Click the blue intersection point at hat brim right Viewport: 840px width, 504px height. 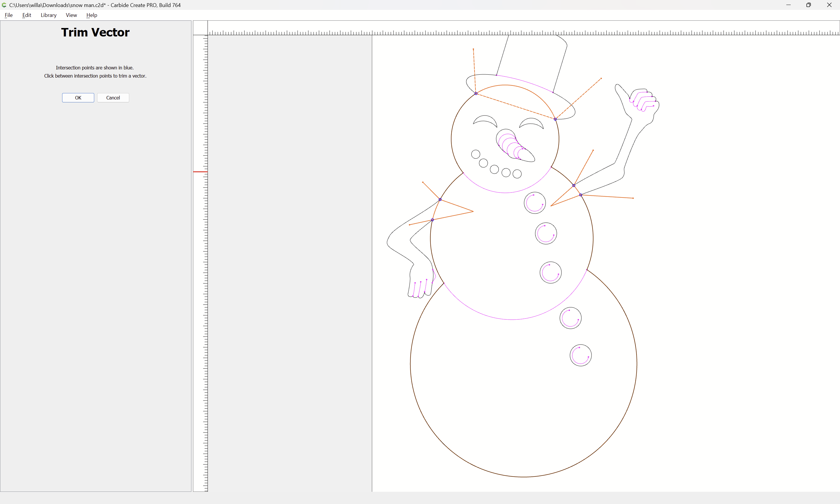(x=555, y=119)
